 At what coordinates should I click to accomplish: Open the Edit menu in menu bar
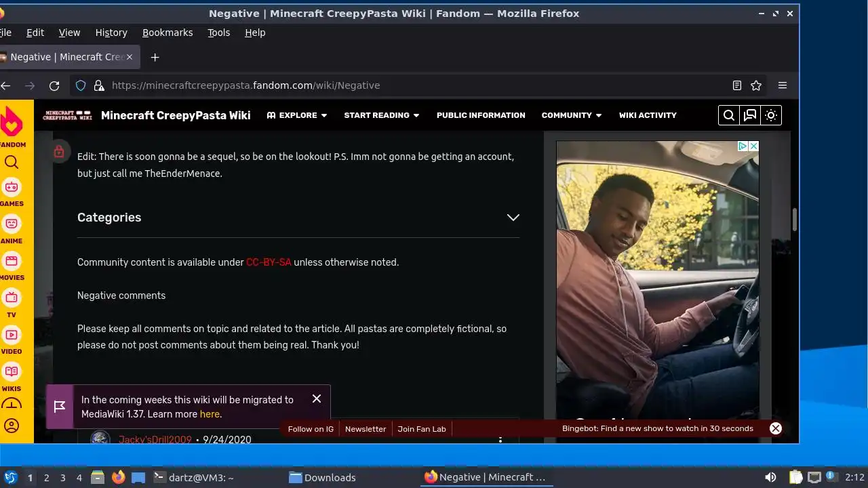(35, 33)
